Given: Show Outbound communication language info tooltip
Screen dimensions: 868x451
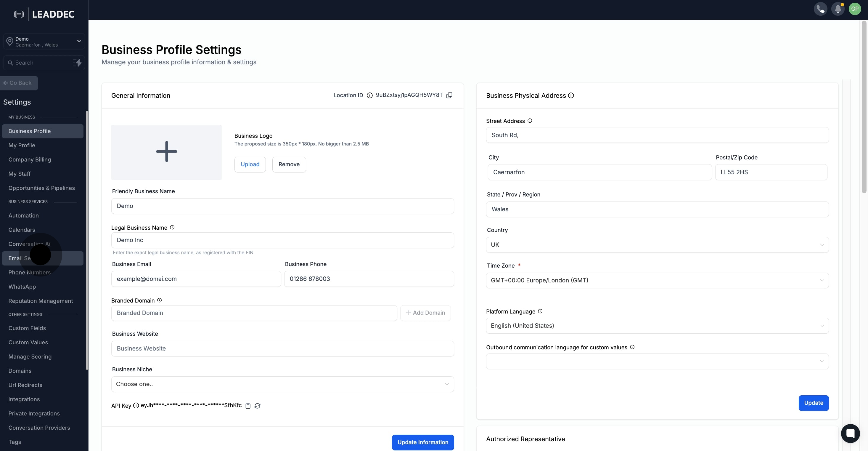Looking at the screenshot, I should pos(632,347).
